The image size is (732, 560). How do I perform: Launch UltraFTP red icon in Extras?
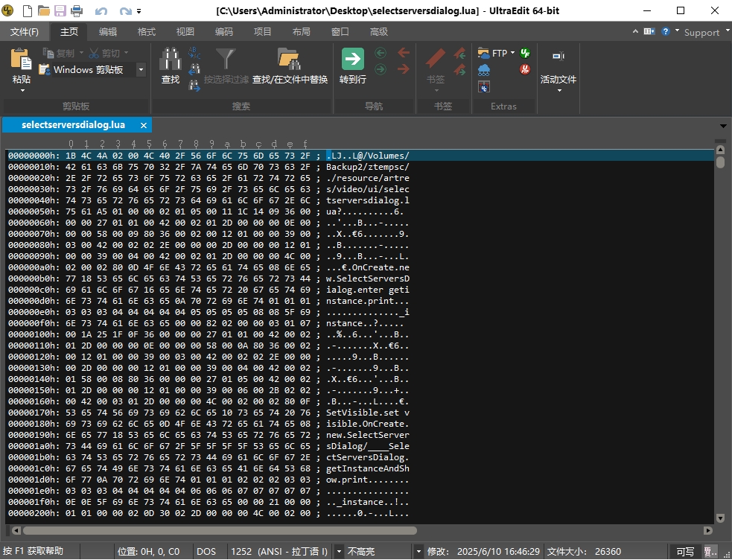click(525, 69)
